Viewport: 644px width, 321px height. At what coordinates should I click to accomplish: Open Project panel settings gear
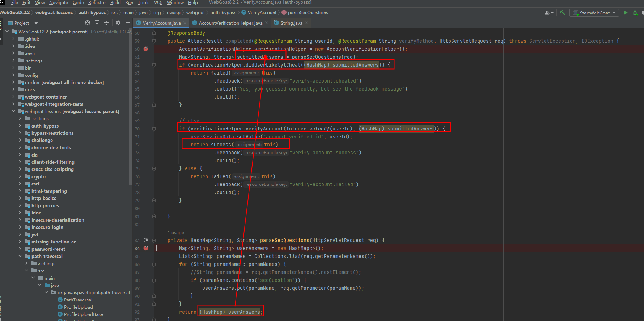point(118,23)
